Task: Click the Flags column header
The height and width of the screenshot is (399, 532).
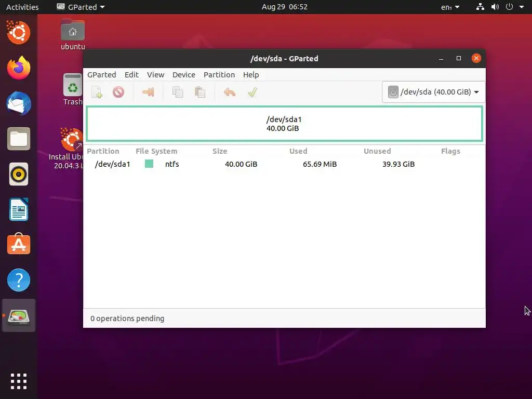Action: tap(450, 151)
